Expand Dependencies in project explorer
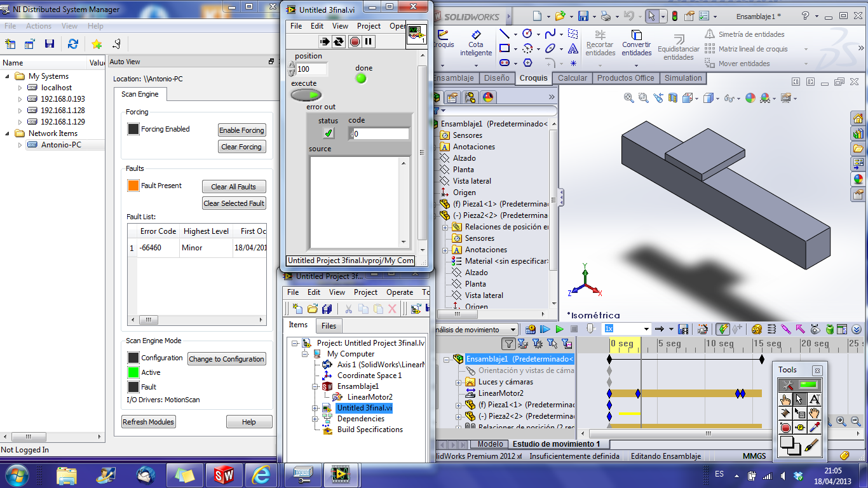Viewport: 868px width, 488px height. click(315, 419)
